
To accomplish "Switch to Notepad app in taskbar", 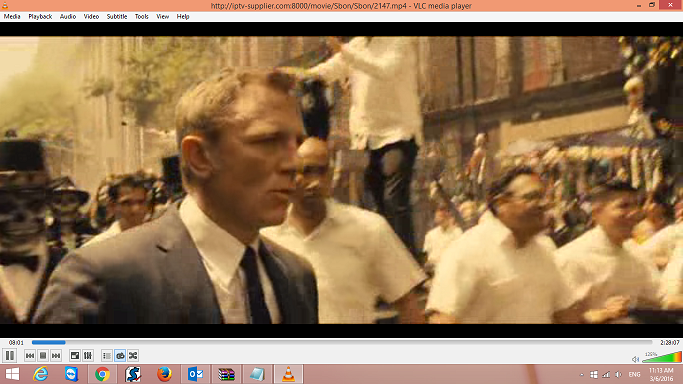I will [257, 374].
